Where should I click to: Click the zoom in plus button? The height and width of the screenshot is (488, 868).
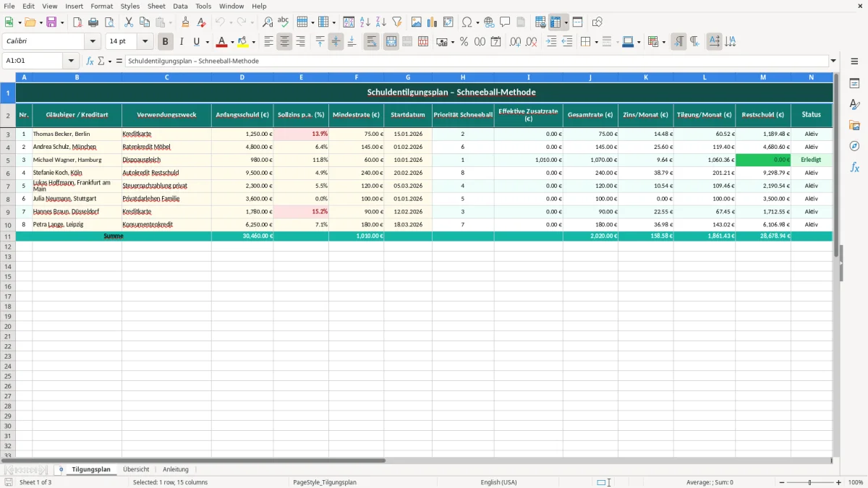839,482
